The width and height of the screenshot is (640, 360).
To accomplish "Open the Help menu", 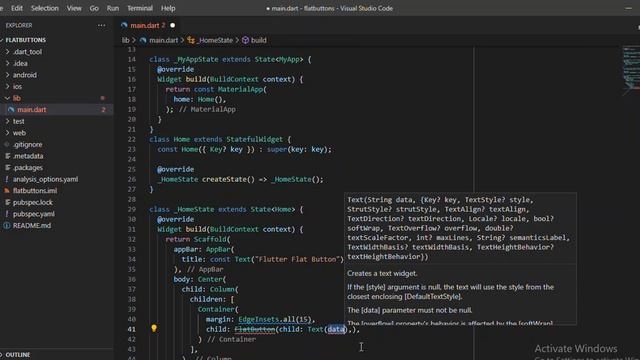I will 168,8.
